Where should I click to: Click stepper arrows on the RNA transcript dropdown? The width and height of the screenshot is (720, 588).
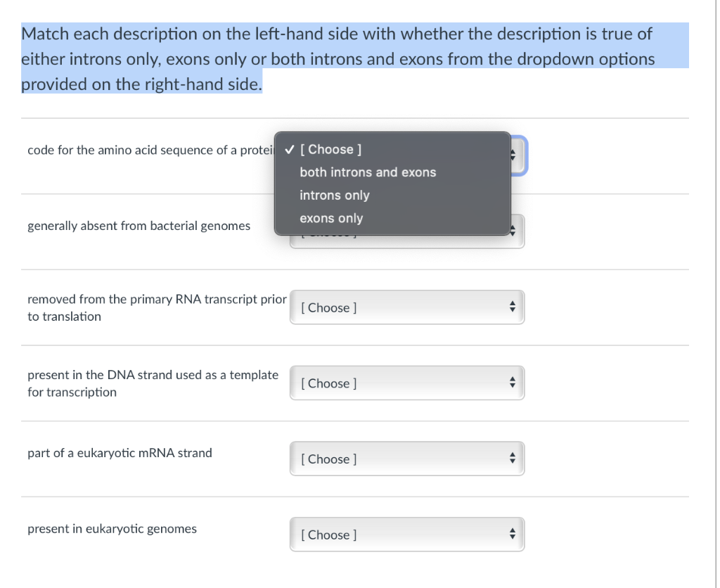pyautogui.click(x=512, y=307)
